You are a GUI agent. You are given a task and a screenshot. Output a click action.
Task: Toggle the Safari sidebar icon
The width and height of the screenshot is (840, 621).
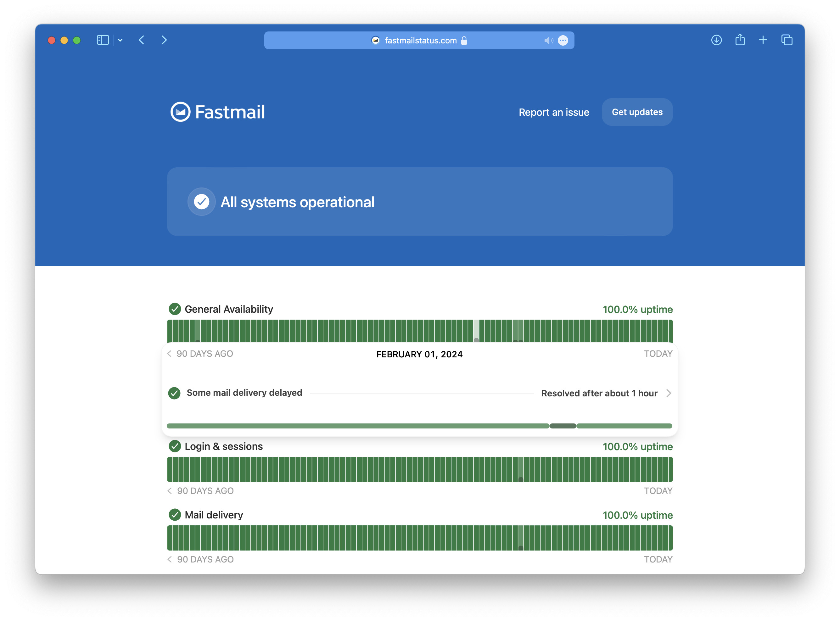(x=103, y=40)
